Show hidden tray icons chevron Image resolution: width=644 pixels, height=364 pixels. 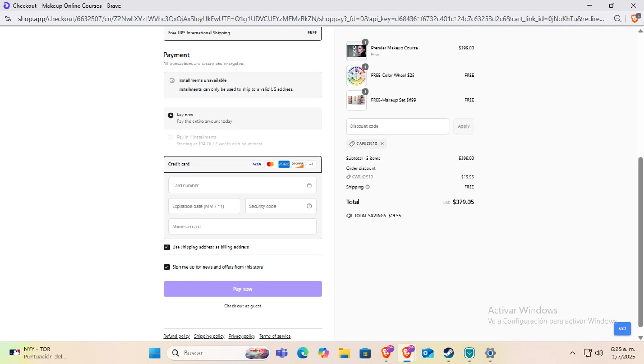(572, 353)
